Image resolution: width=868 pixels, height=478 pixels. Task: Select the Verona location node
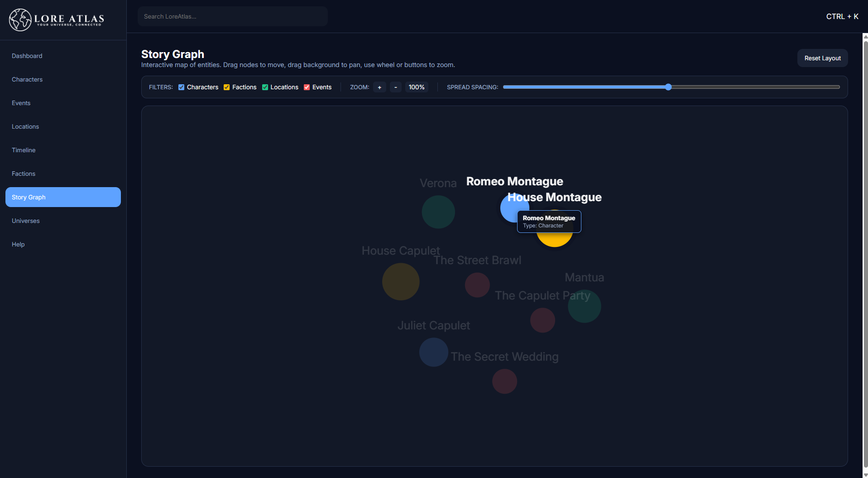point(438,212)
